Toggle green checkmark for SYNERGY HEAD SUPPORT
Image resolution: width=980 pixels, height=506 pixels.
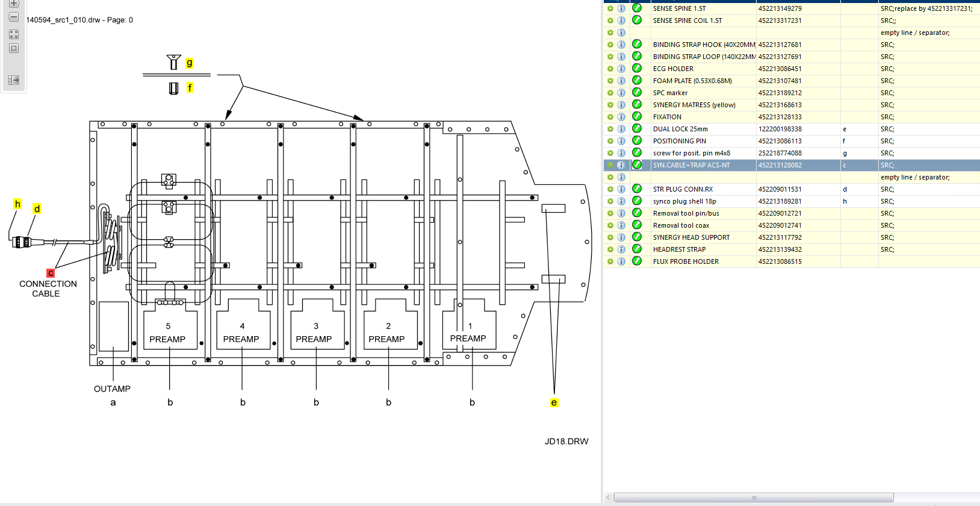[637, 237]
